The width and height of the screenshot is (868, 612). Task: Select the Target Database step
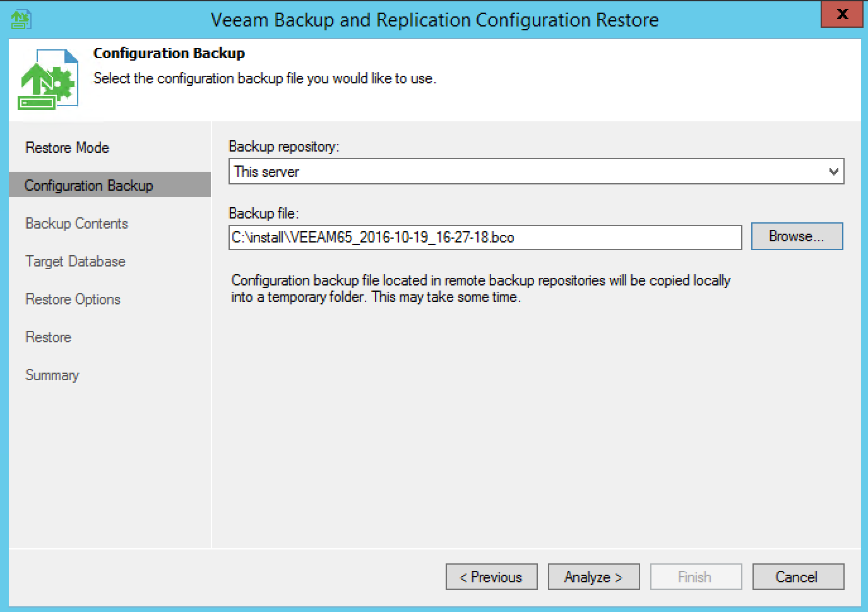click(75, 261)
